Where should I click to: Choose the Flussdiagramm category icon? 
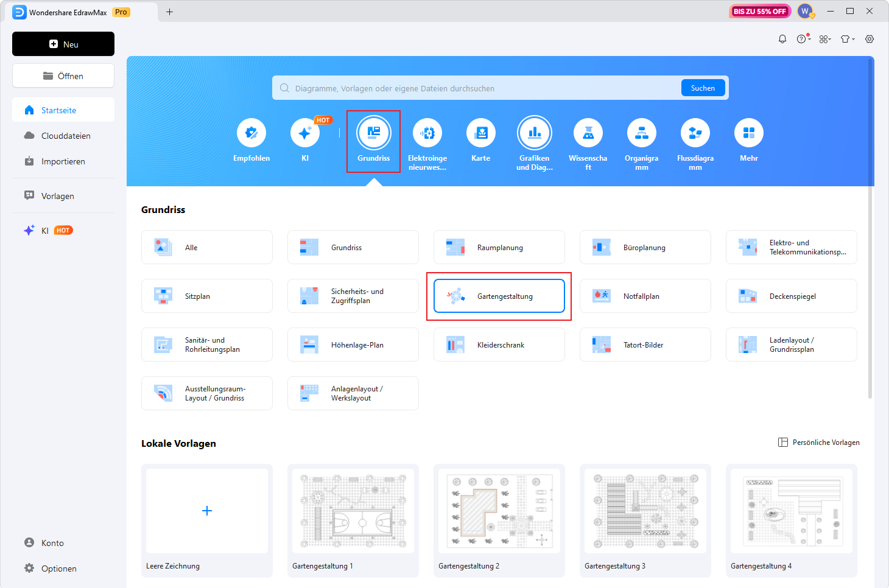coord(695,133)
